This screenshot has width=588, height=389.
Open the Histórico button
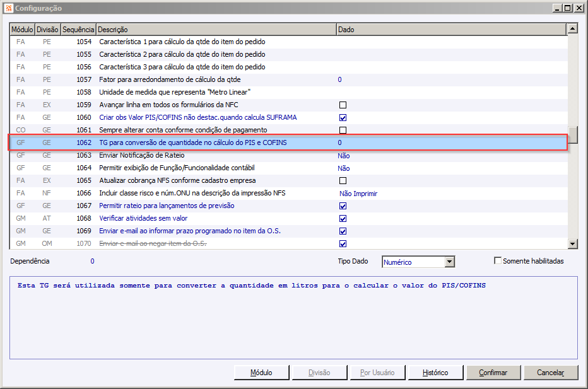(435, 373)
